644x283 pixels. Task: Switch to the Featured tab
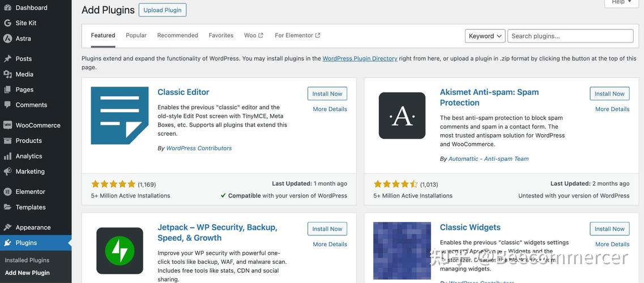[x=103, y=35]
